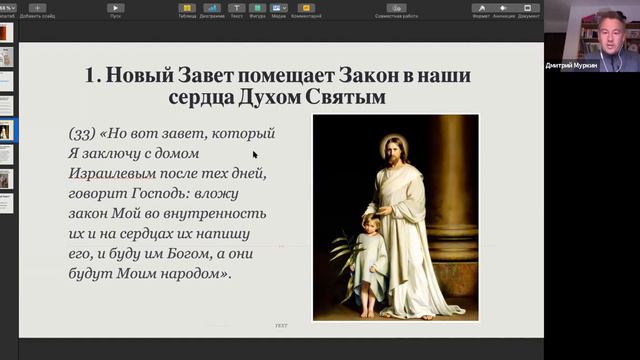The height and width of the screenshot is (360, 640).
Task: Add a comment with the Комментарий icon
Action: [x=306, y=8]
